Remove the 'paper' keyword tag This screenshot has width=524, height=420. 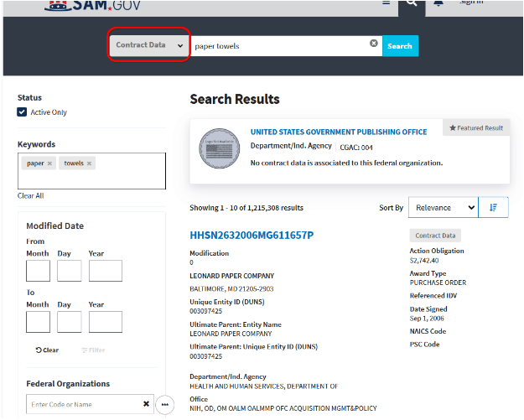[x=49, y=163]
